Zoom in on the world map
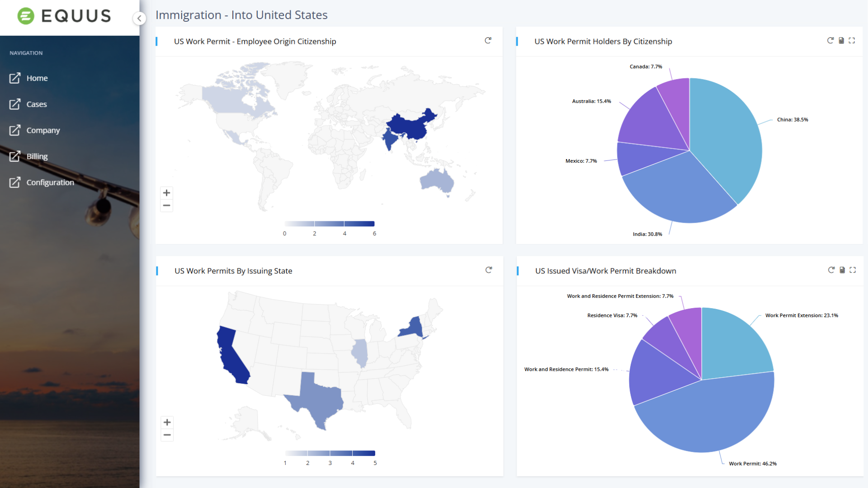The height and width of the screenshot is (488, 868). tap(167, 193)
